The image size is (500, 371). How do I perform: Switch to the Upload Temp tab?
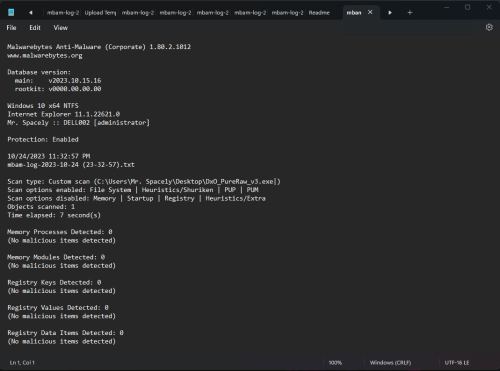point(100,13)
